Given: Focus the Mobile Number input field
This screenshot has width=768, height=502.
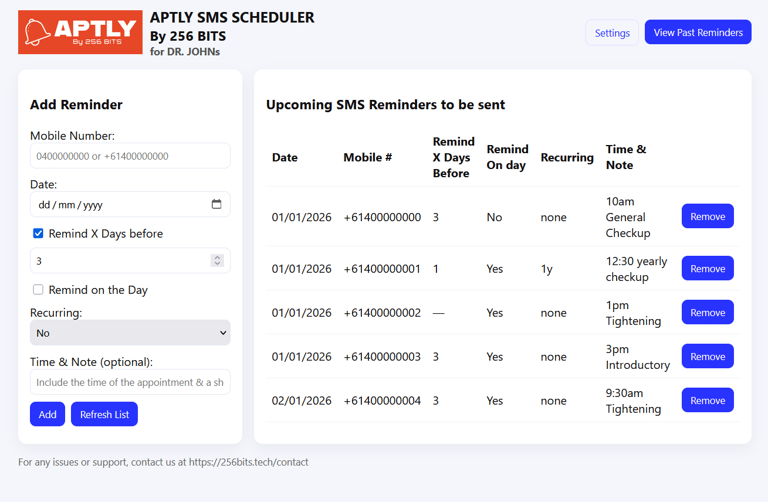Looking at the screenshot, I should coord(130,156).
